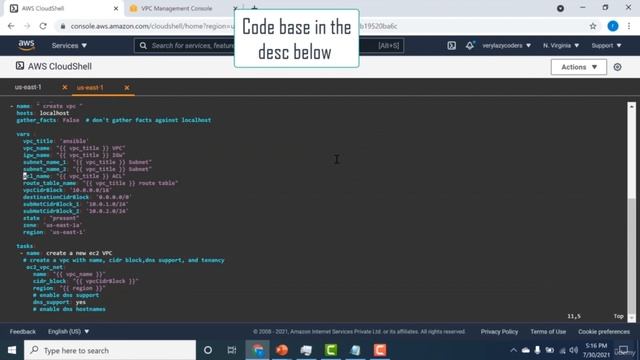The width and height of the screenshot is (640, 360).
Task: Bookmark this page with the star icon
Action: pos(593,26)
